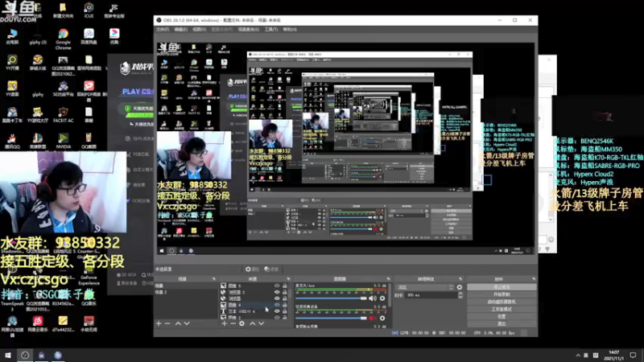Move source up with arrow icon
Screen dimensions: 644x362
(x=252, y=324)
